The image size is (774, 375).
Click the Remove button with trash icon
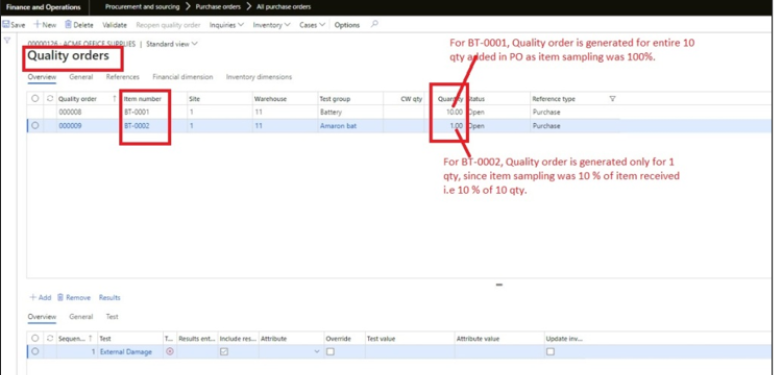click(x=74, y=298)
